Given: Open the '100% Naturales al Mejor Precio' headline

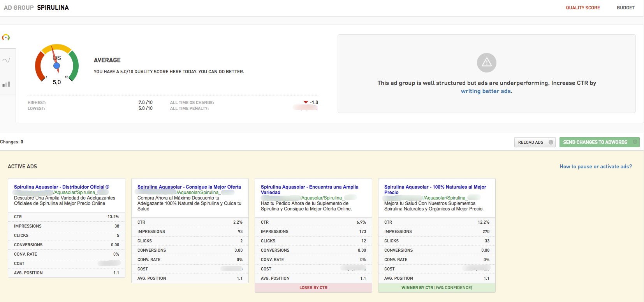Looking at the screenshot, I should click(x=435, y=190).
